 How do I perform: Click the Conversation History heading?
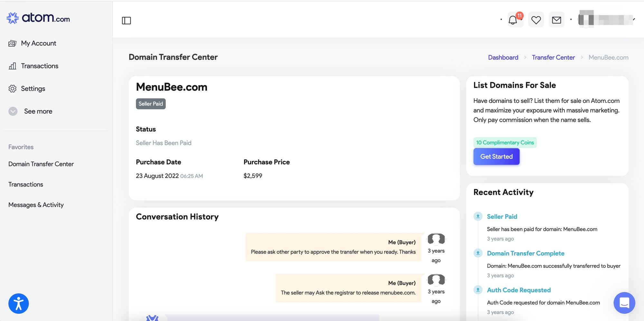click(x=177, y=217)
